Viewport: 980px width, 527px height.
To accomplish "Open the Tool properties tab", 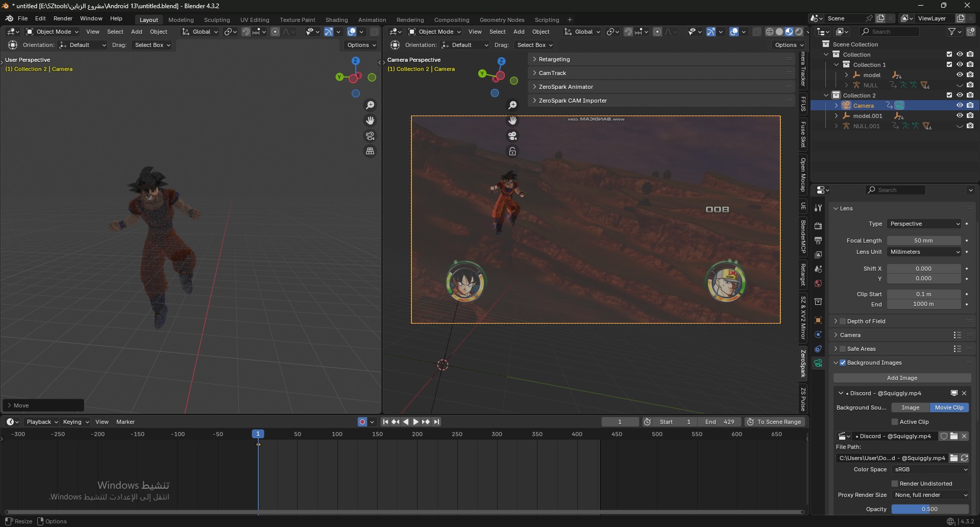I will (818, 208).
